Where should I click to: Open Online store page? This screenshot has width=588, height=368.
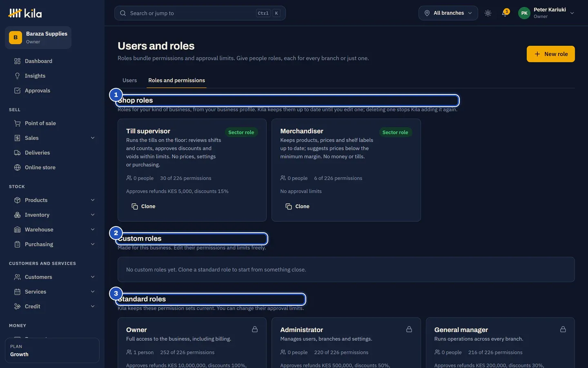52,167
